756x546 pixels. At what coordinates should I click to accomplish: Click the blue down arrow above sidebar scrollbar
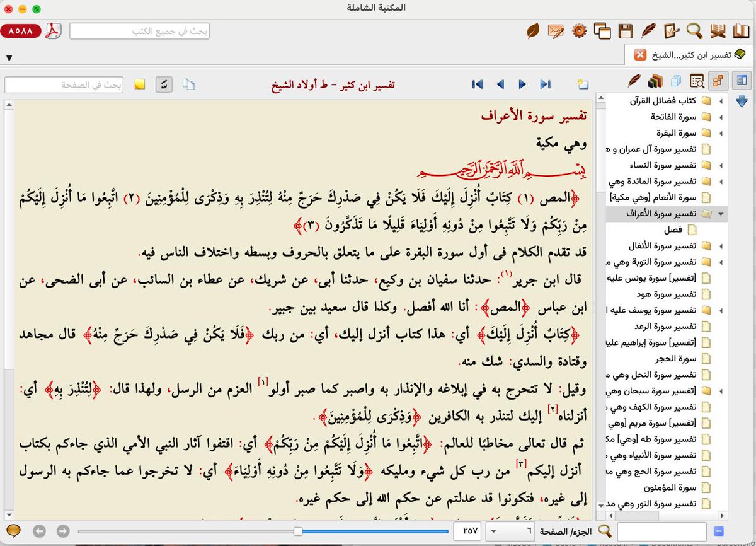[741, 101]
